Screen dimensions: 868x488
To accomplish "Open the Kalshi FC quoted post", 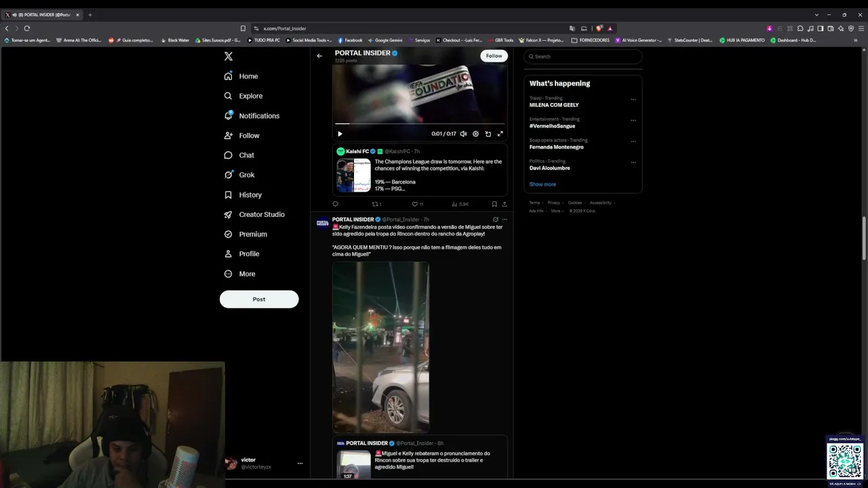I will click(x=420, y=169).
